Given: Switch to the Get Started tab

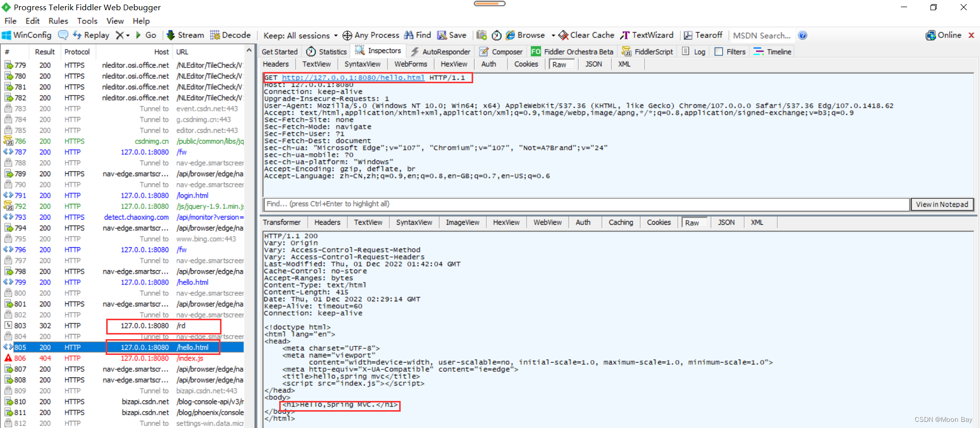Looking at the screenshot, I should 279,52.
